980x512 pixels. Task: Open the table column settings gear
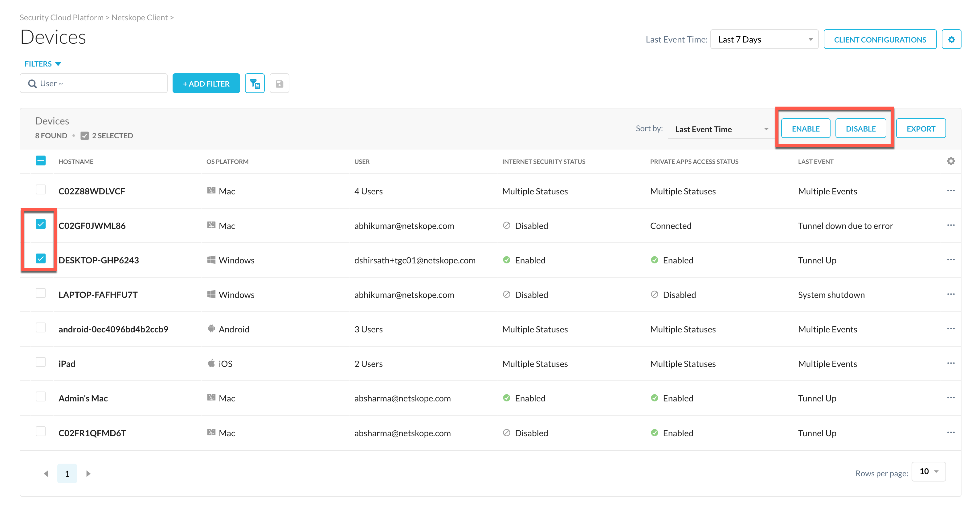(950, 161)
